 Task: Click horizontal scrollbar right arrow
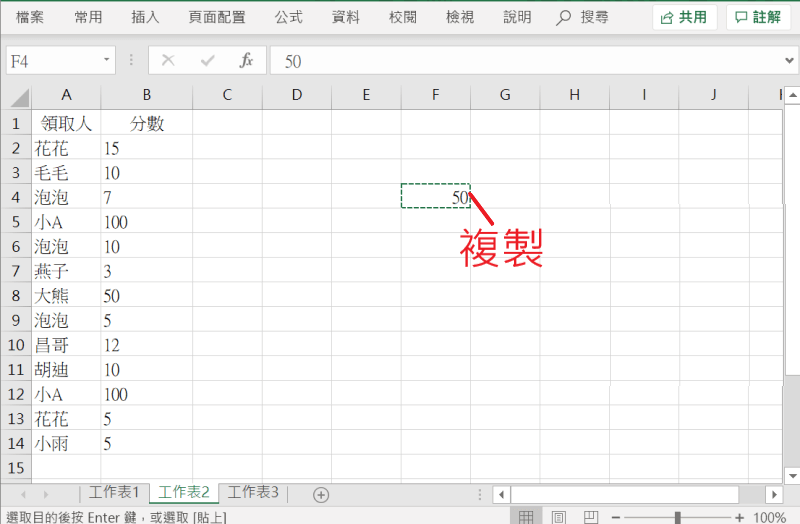(x=774, y=494)
